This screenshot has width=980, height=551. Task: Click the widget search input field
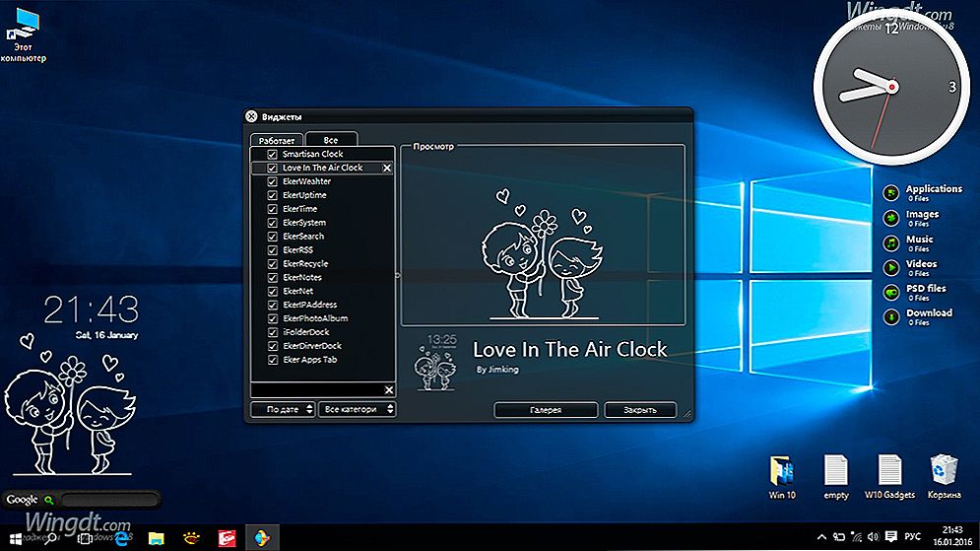point(317,390)
